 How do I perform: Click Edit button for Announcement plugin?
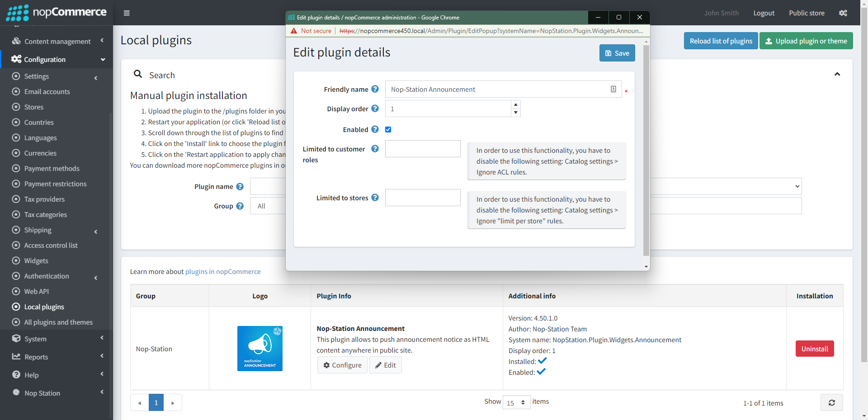pyautogui.click(x=386, y=365)
